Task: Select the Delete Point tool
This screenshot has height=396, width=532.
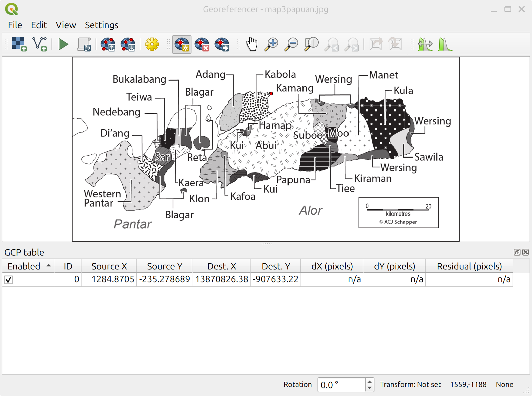Action: pyautogui.click(x=202, y=44)
